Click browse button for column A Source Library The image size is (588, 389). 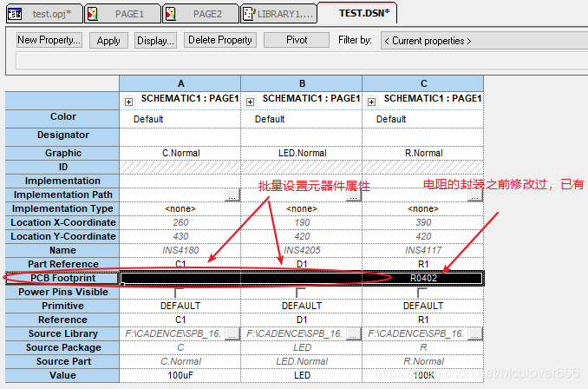point(232,333)
